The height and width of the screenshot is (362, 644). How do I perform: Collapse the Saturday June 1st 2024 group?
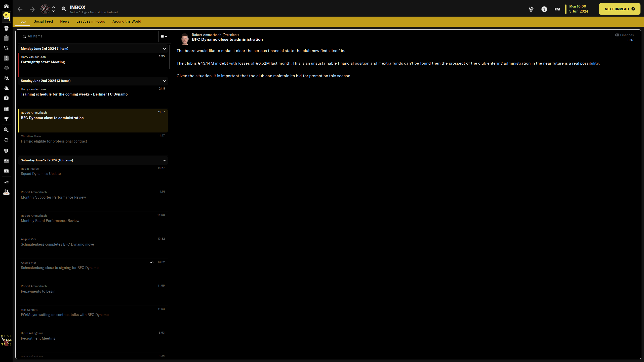point(164,160)
